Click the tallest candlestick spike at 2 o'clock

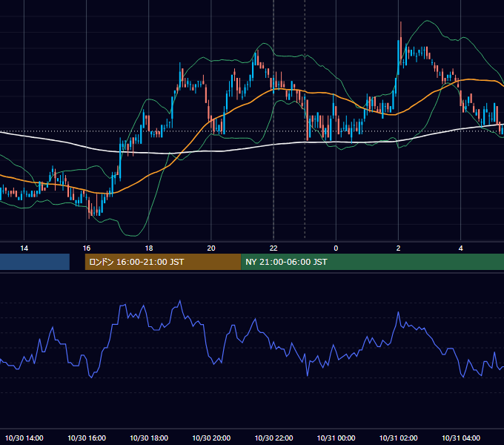(x=401, y=45)
